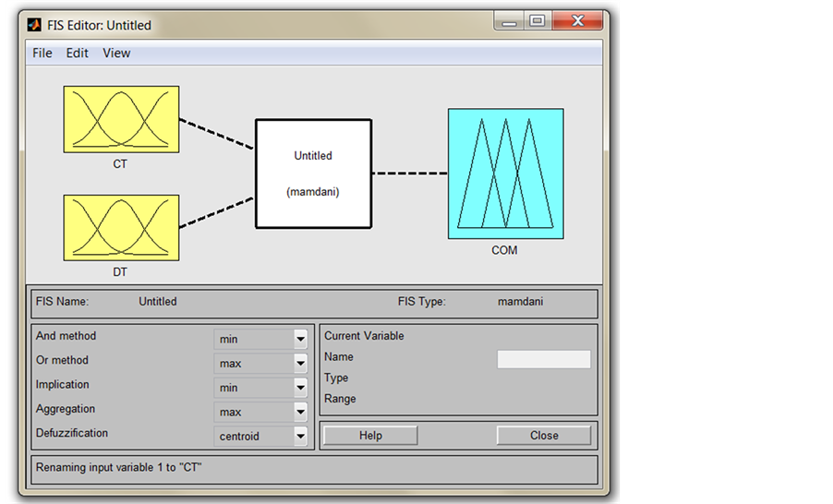Open the View menu
The width and height of the screenshot is (833, 504).
click(x=116, y=54)
